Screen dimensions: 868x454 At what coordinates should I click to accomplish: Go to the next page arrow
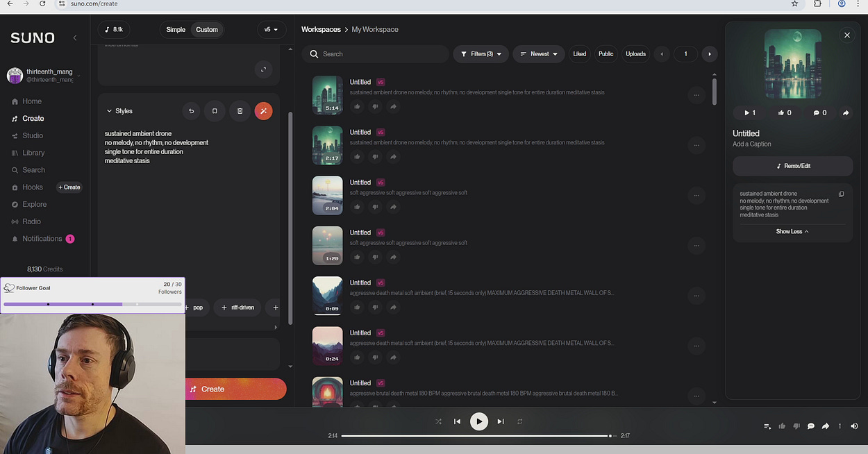click(709, 54)
